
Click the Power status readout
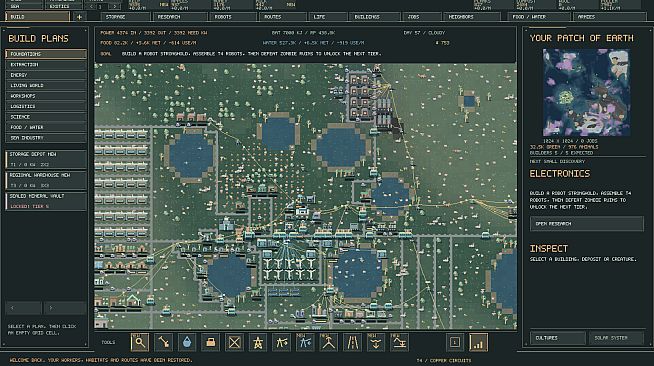pos(153,33)
